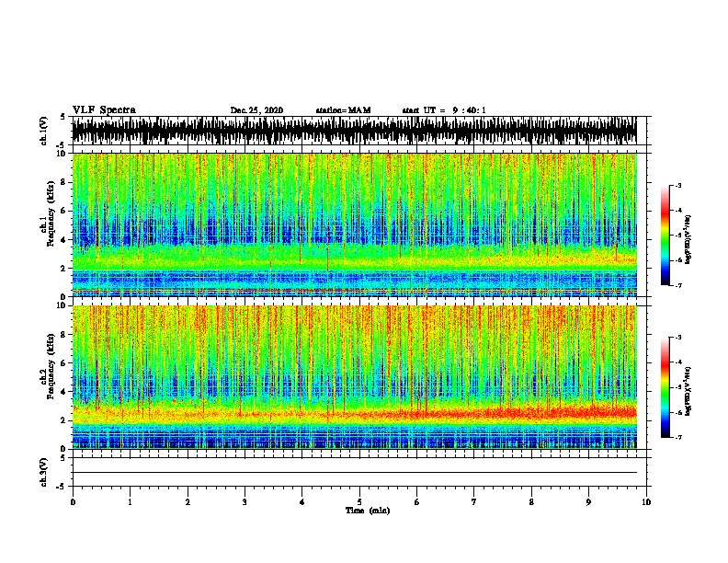This screenshot has width=728, height=563.
Task: Click inside the ch.1 spectrogram panel
Action: coord(354,224)
